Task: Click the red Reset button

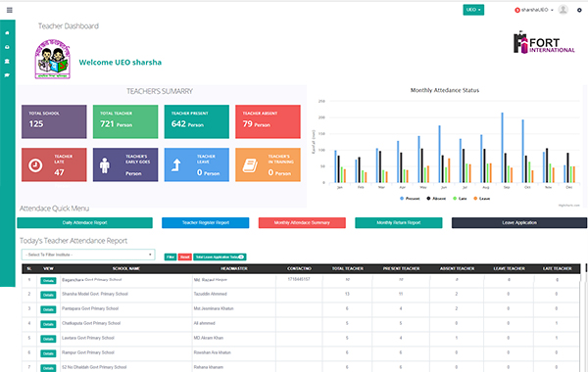Action: pyautogui.click(x=185, y=257)
